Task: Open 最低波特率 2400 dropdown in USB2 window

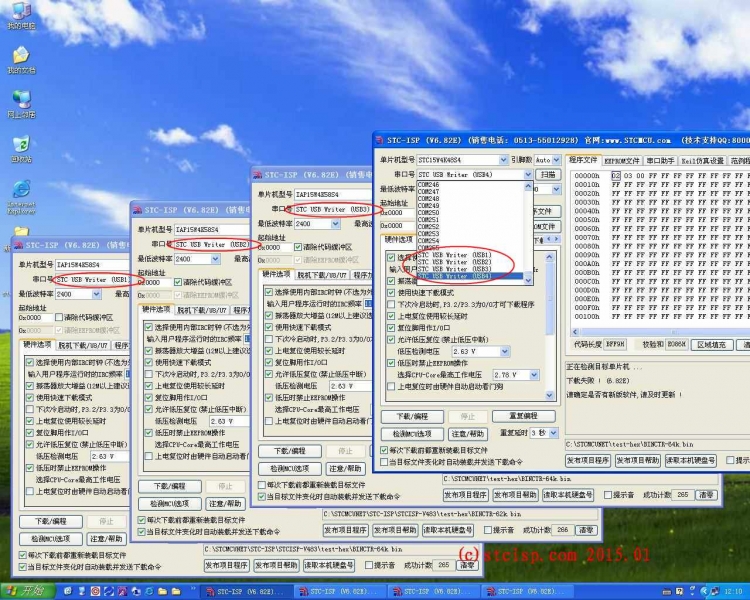Action: [216, 259]
